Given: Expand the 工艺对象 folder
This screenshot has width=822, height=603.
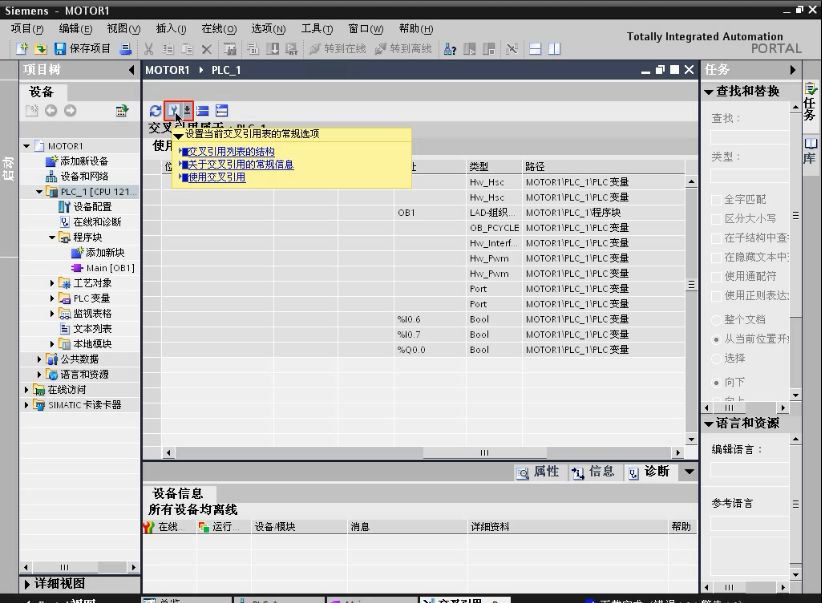Looking at the screenshot, I should (x=52, y=283).
